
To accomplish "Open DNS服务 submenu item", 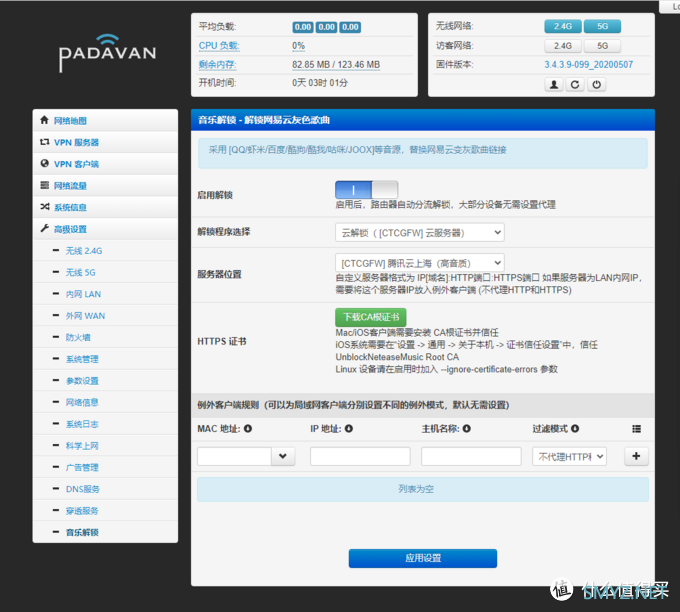I will (105, 489).
